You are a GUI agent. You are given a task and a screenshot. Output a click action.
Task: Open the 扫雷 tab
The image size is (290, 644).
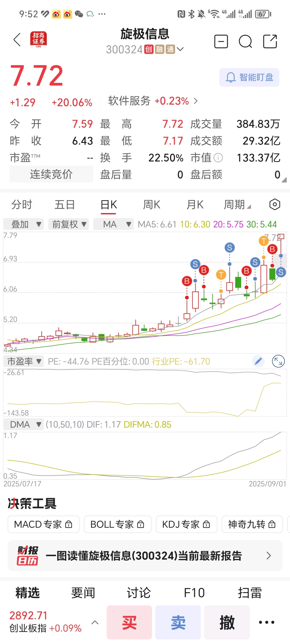(x=250, y=593)
